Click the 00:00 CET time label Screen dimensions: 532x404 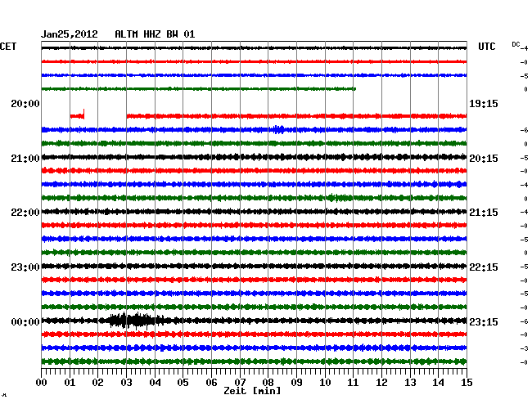click(25, 322)
